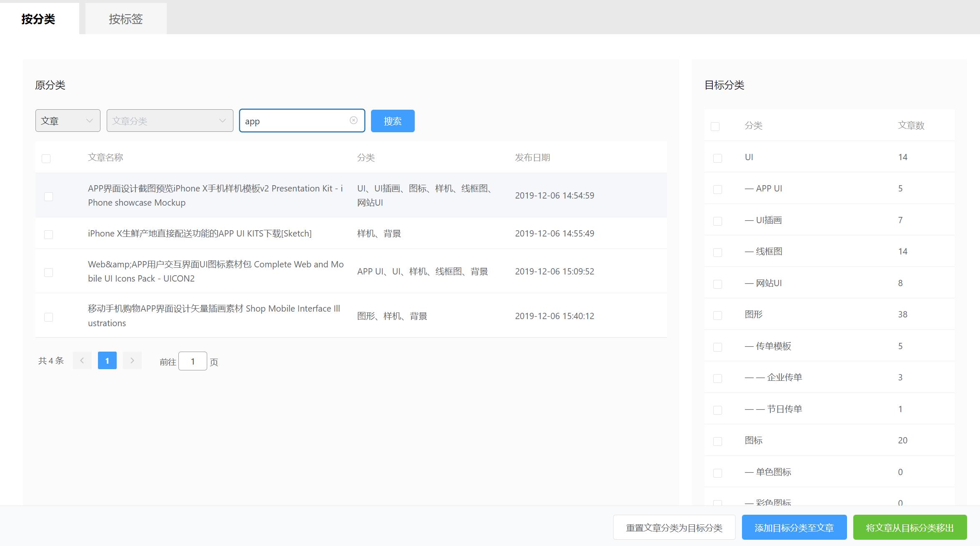Check the 图形 category checkbox
Screen dimensions: 980x546
(717, 315)
